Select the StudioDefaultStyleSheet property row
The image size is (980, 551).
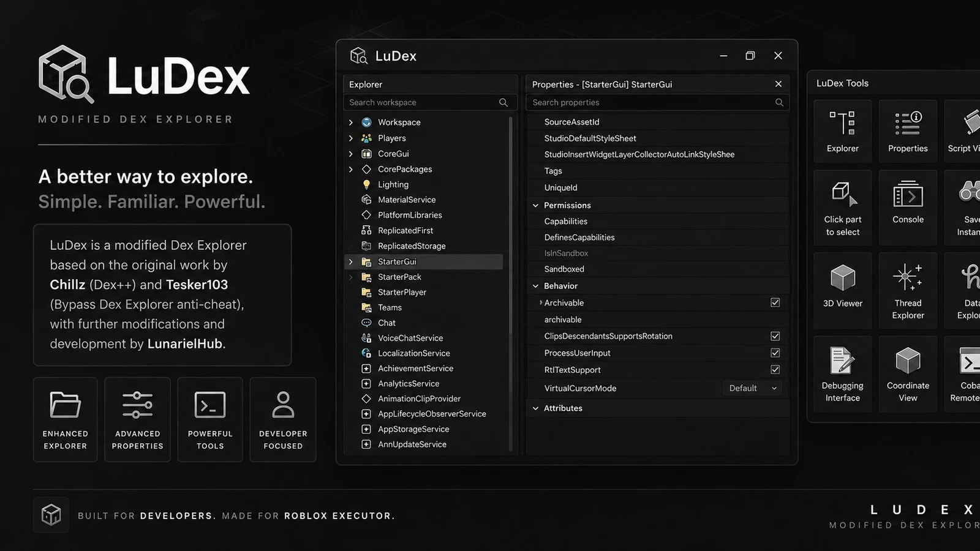658,138
